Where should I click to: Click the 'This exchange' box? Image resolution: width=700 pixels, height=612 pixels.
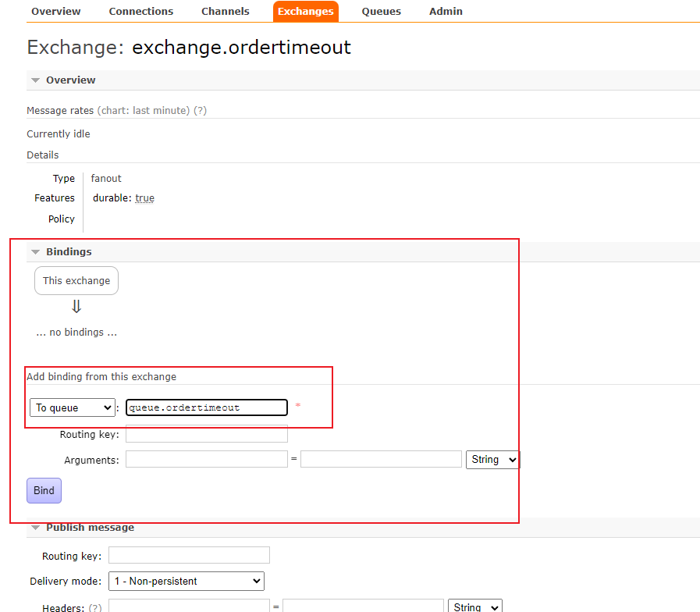tap(76, 281)
